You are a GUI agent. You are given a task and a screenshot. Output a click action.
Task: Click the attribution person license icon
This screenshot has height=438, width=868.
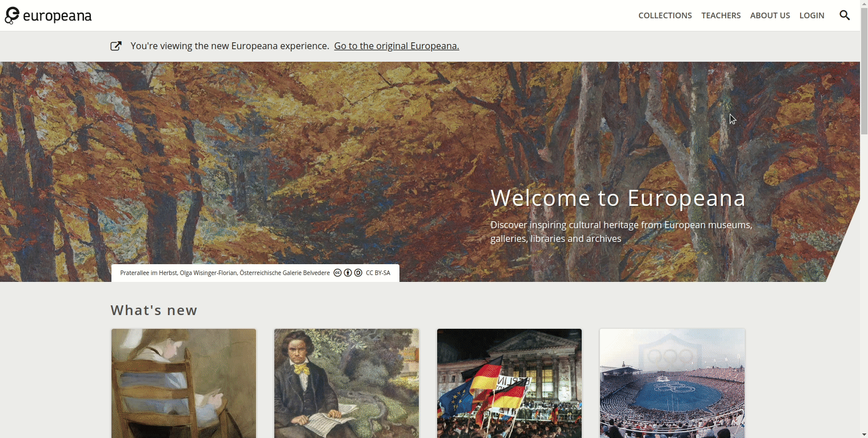tap(348, 273)
